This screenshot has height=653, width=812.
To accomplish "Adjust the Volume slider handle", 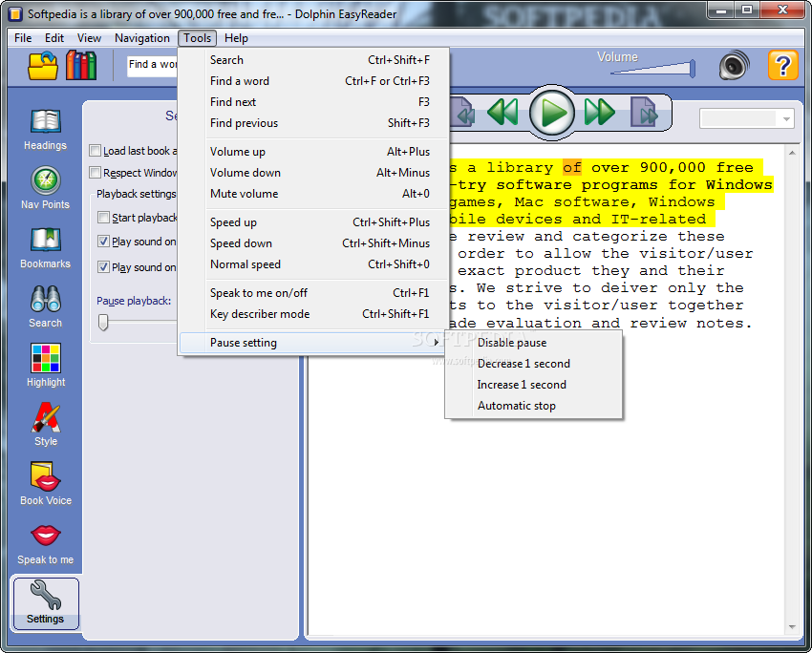I will 692,69.
